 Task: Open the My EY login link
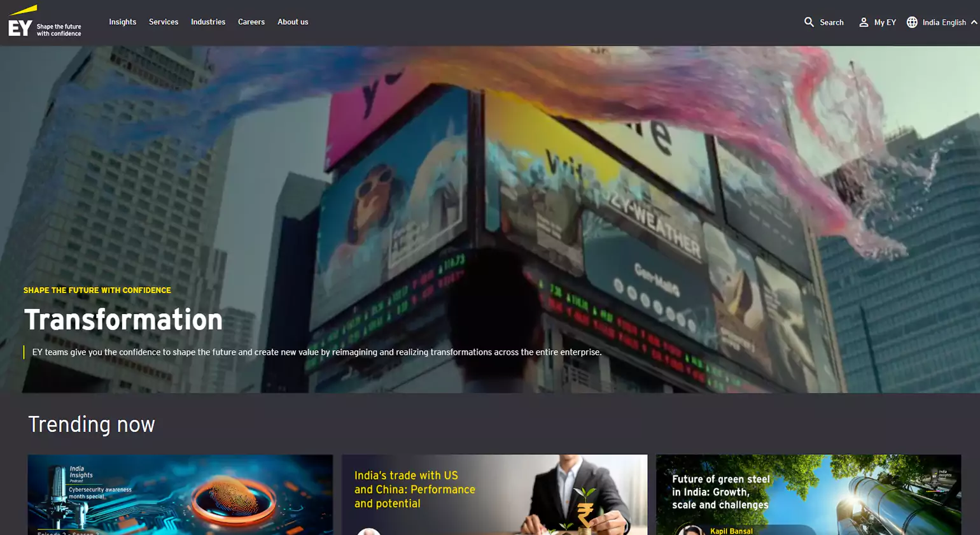coord(885,22)
